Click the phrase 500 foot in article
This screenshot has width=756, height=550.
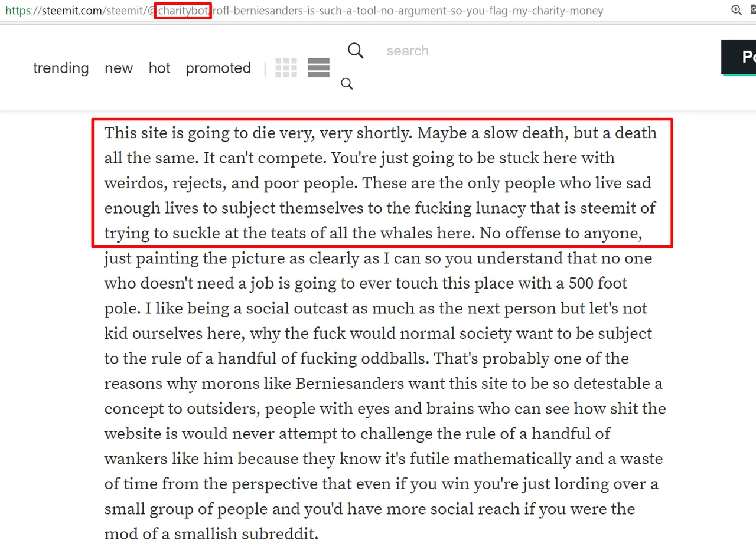598,283
